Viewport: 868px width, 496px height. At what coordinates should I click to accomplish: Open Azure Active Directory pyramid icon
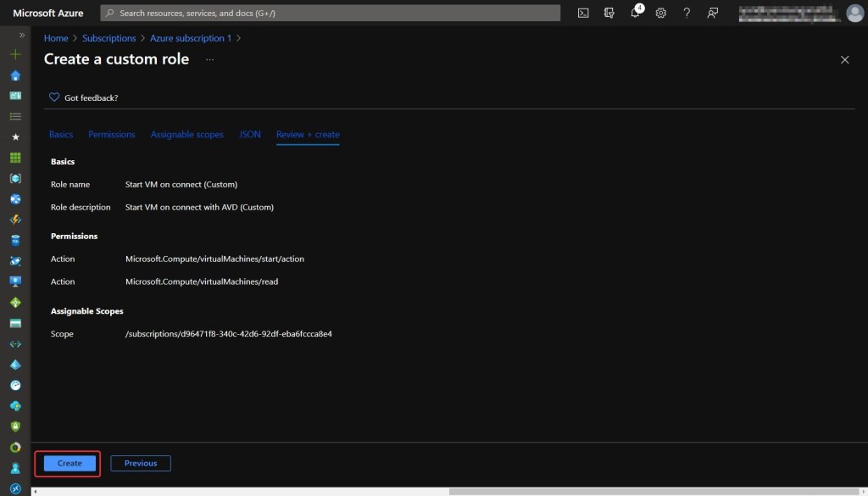15,365
